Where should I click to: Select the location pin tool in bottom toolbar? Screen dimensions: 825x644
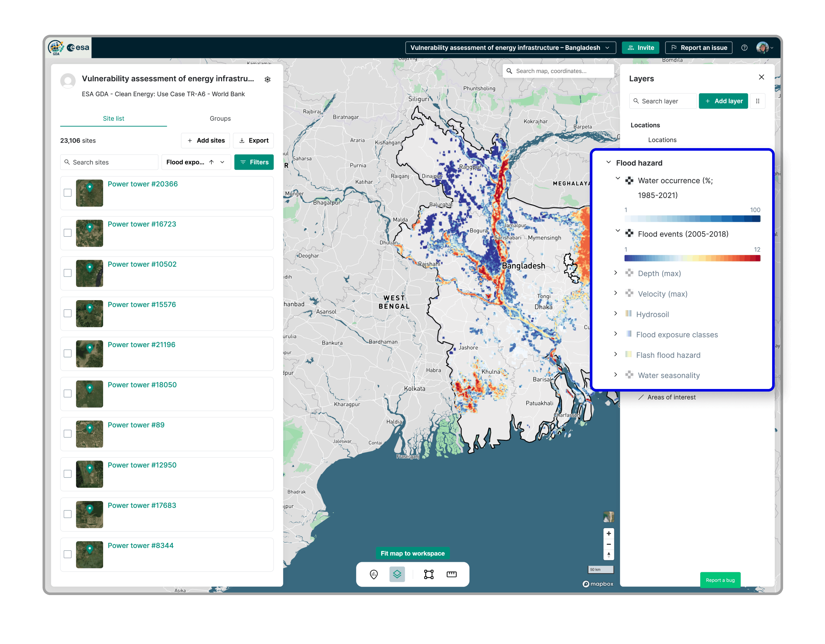coord(374,574)
